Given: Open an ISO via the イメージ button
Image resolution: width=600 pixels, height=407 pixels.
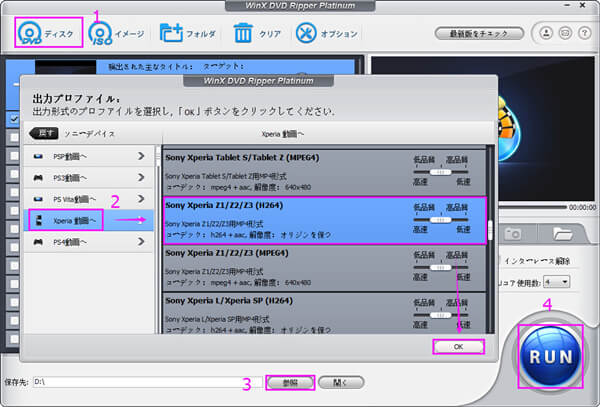Looking at the screenshot, I should (116, 34).
